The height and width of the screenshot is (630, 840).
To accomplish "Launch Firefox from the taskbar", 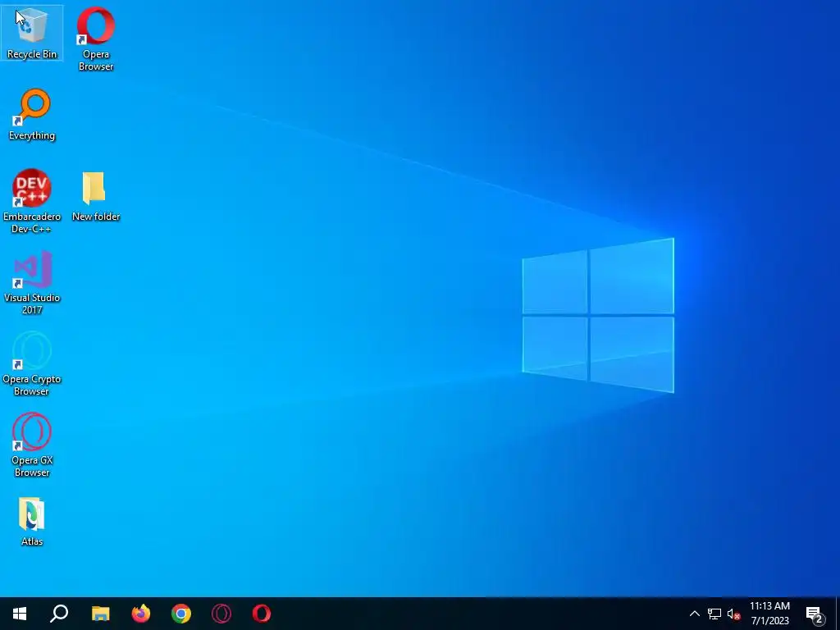I will (x=141, y=614).
